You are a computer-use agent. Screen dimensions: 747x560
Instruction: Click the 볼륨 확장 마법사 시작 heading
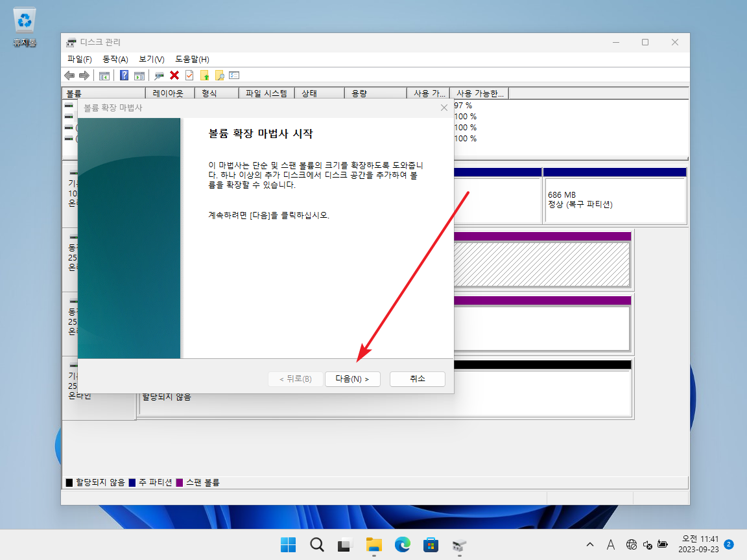[261, 134]
